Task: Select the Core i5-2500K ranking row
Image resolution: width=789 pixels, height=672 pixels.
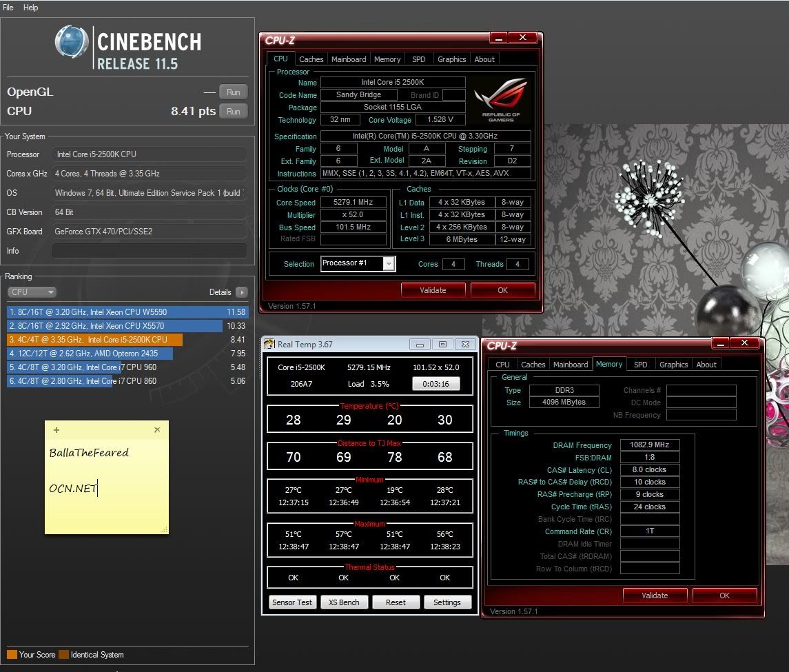Action: (x=127, y=340)
